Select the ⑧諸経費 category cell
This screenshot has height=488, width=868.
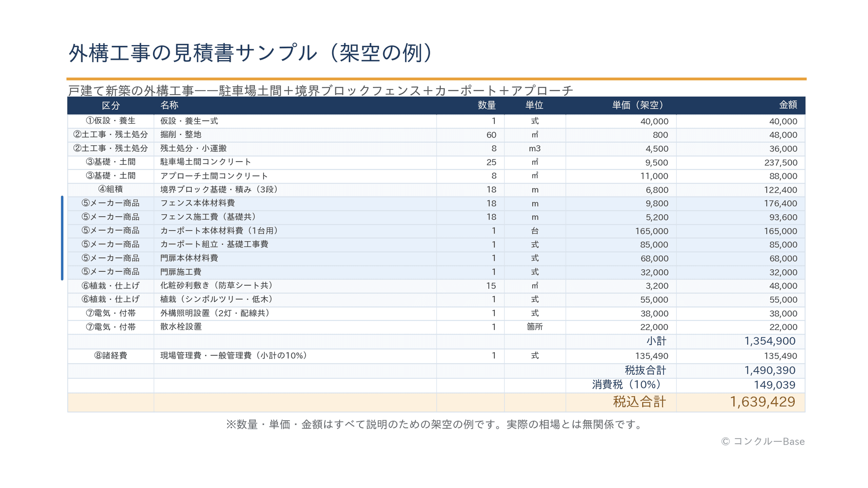coord(111,355)
